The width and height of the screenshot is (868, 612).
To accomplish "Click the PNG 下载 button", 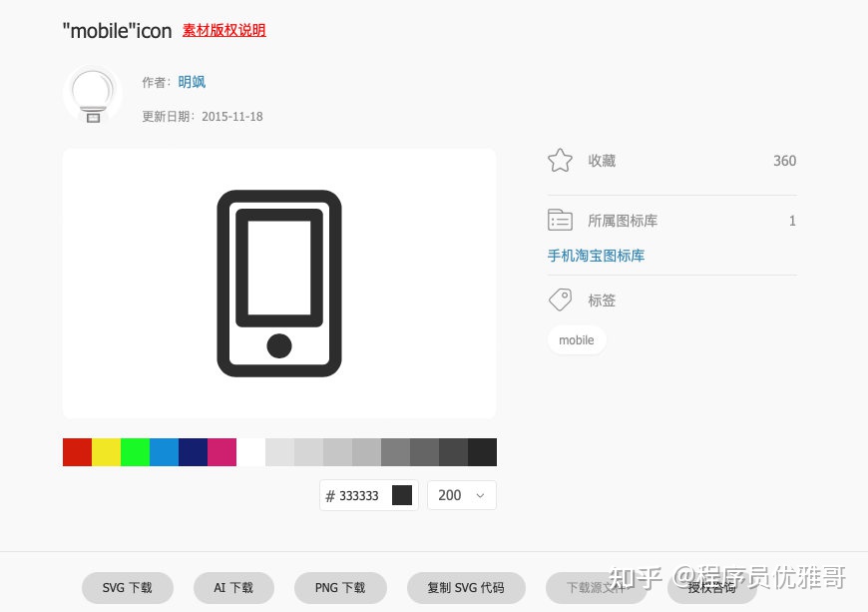I will click(340, 588).
